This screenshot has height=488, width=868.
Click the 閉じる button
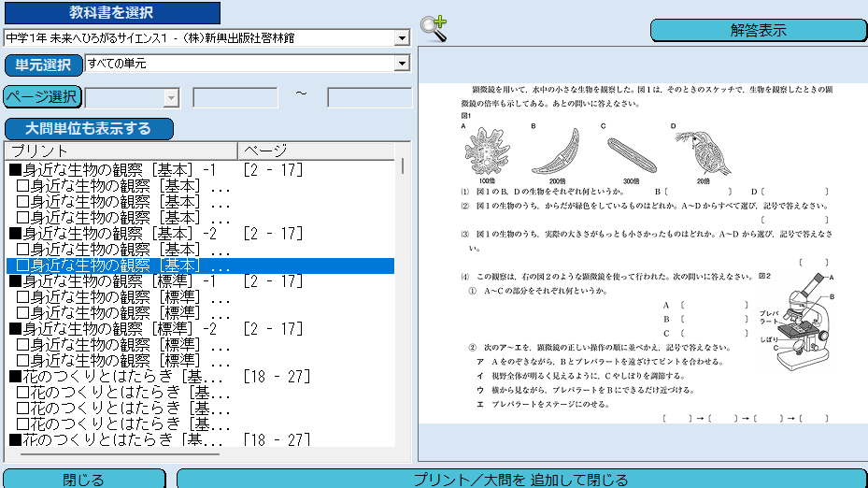[83, 479]
